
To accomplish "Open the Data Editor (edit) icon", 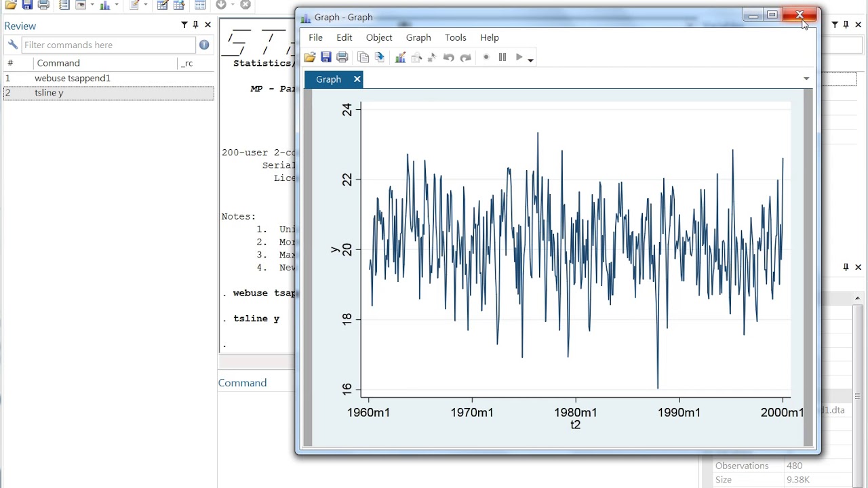I will click(x=163, y=5).
